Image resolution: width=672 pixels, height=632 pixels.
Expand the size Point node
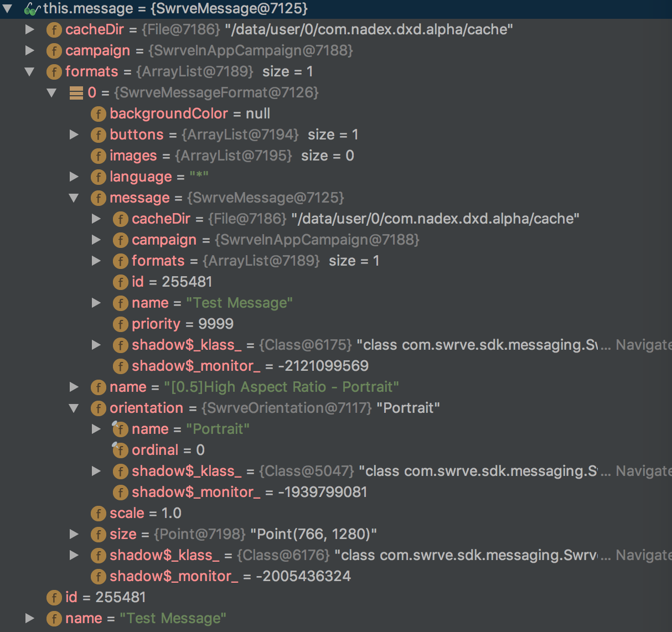pos(74,533)
